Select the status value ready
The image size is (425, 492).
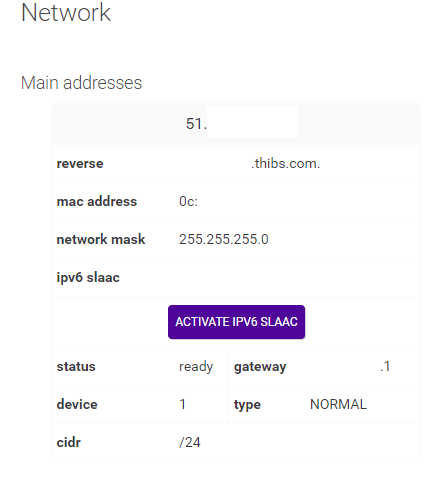(196, 367)
